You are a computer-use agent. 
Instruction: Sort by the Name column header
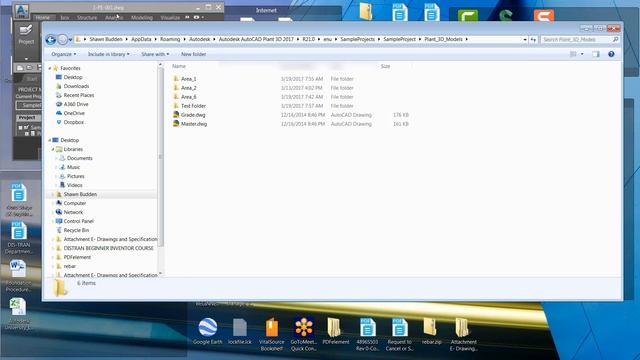coord(179,66)
